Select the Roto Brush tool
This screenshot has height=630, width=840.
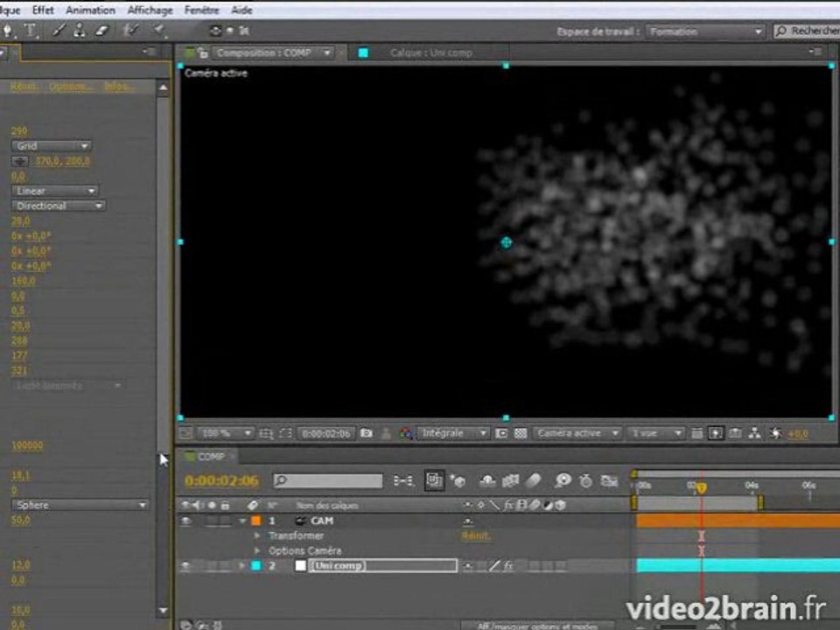pos(130,30)
